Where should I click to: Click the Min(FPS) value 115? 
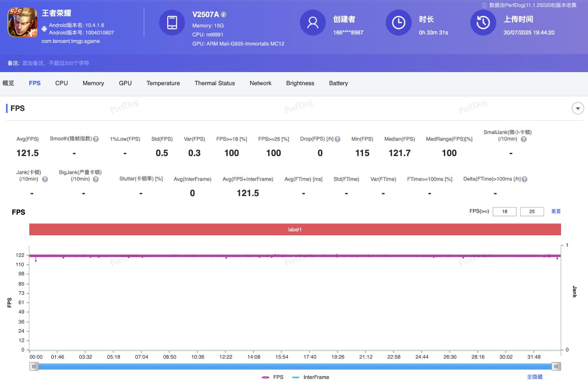click(362, 153)
